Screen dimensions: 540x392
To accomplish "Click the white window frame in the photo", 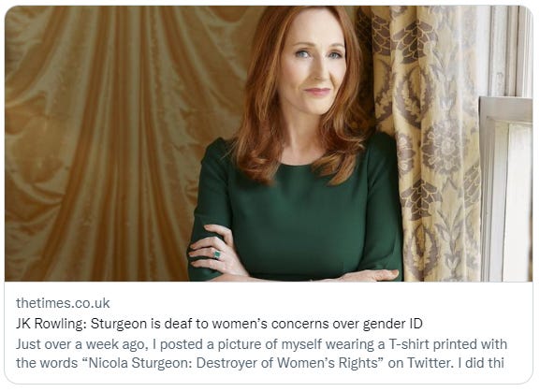I will click(506, 145).
